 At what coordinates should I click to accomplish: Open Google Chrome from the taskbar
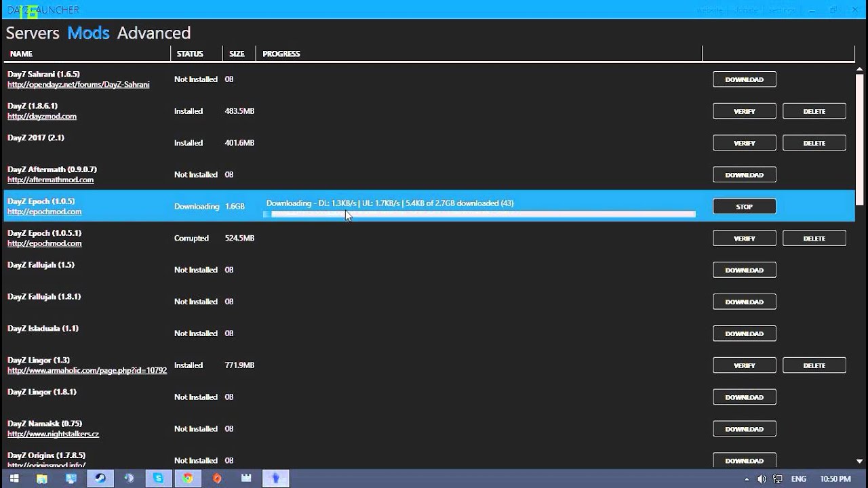tap(188, 479)
